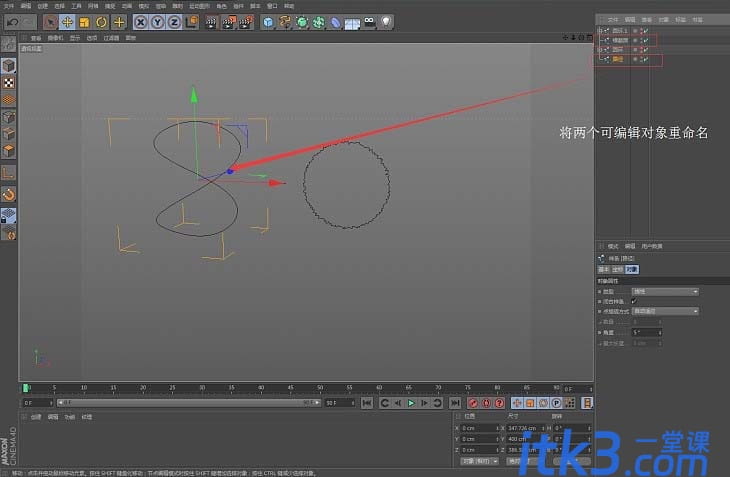Open 模式 menu in Attribute Manager
Screen dimensions: 730x477
pos(613,246)
